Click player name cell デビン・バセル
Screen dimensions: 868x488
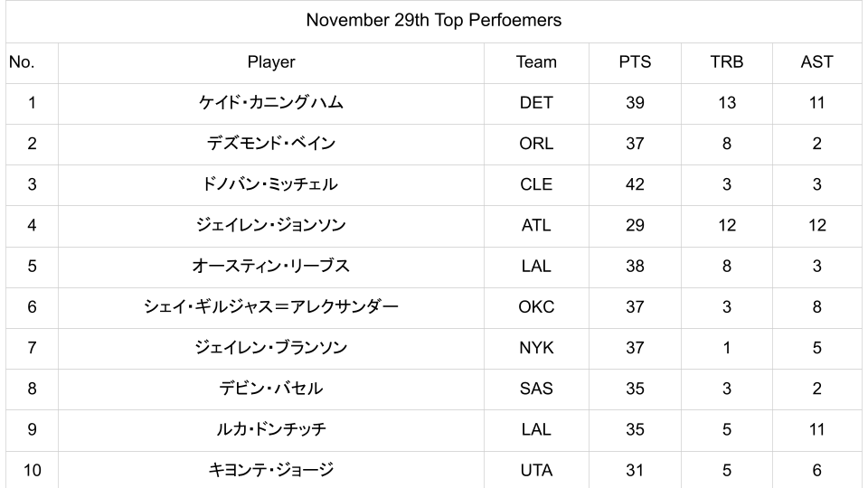point(271,389)
